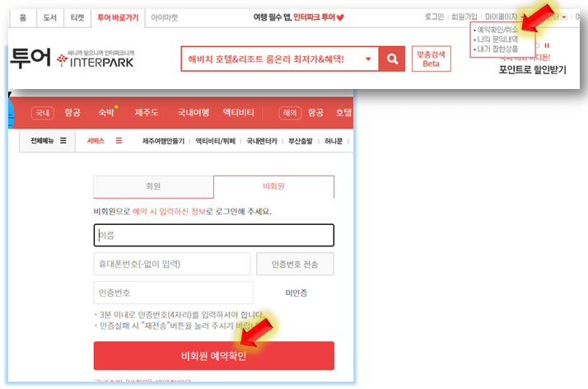Click the 허니문 link
Viewport: 588px width, 389px height.
pos(334,141)
